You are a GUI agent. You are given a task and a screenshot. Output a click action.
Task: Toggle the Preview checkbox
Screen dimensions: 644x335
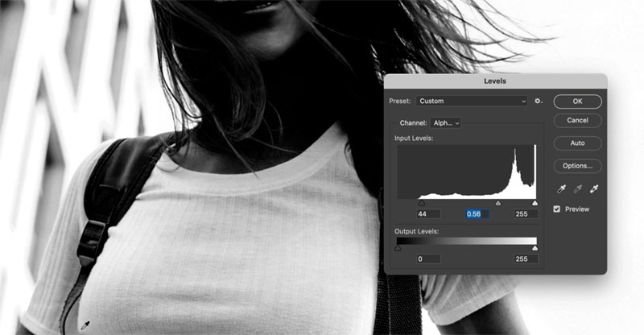click(557, 209)
